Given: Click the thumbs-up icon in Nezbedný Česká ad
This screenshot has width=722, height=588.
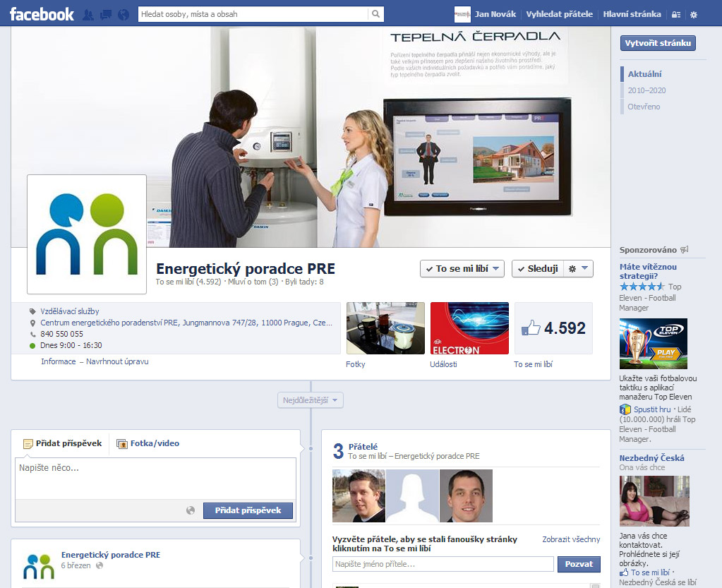Looking at the screenshot, I should click(624, 572).
